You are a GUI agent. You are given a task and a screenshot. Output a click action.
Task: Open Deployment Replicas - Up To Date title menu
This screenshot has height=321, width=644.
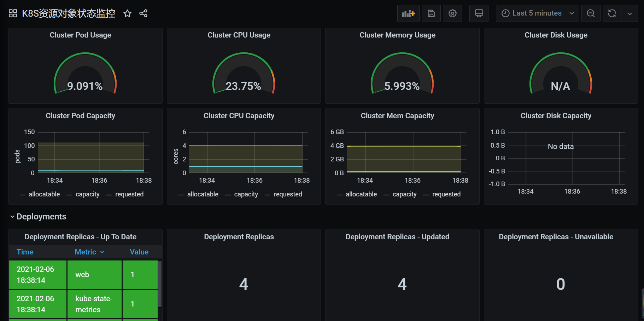click(81, 237)
